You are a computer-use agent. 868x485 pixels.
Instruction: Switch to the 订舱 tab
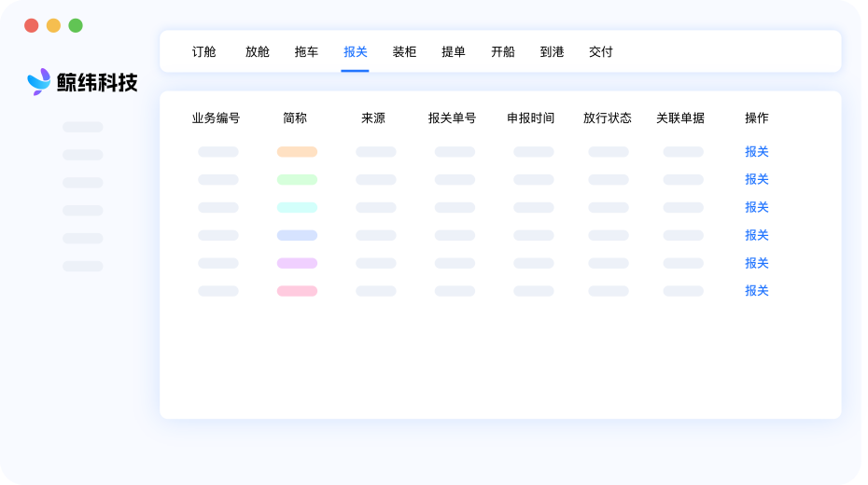pyautogui.click(x=203, y=52)
